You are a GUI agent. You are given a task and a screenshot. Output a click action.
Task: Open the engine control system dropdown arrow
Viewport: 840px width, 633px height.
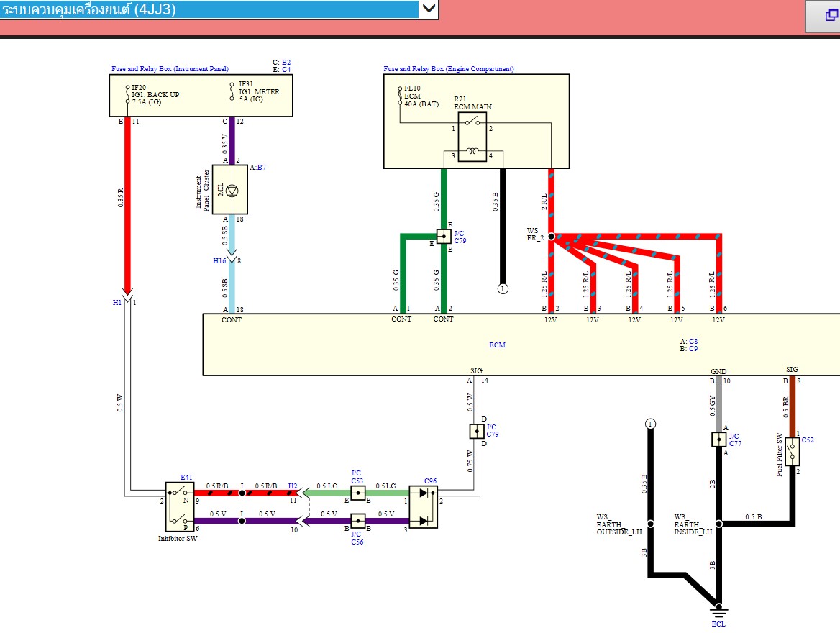tap(429, 9)
